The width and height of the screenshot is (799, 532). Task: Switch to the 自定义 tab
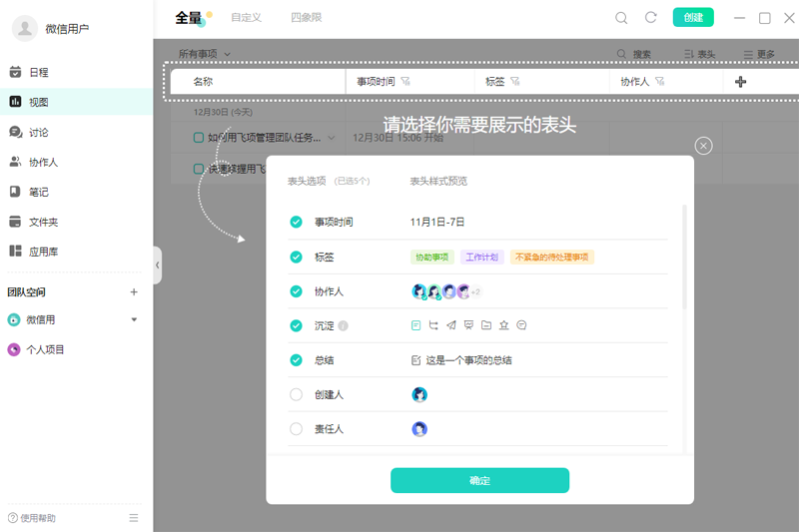click(246, 18)
